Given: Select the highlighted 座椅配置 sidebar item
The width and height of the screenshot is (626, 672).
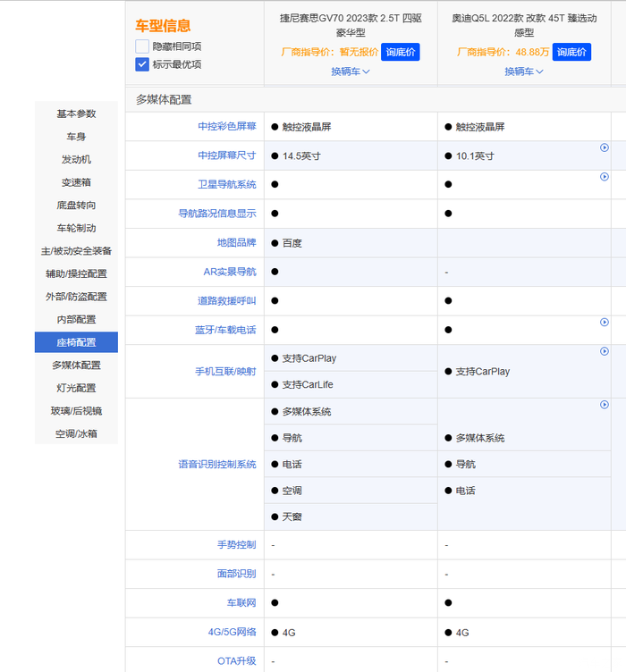Looking at the screenshot, I should pyautogui.click(x=76, y=342).
